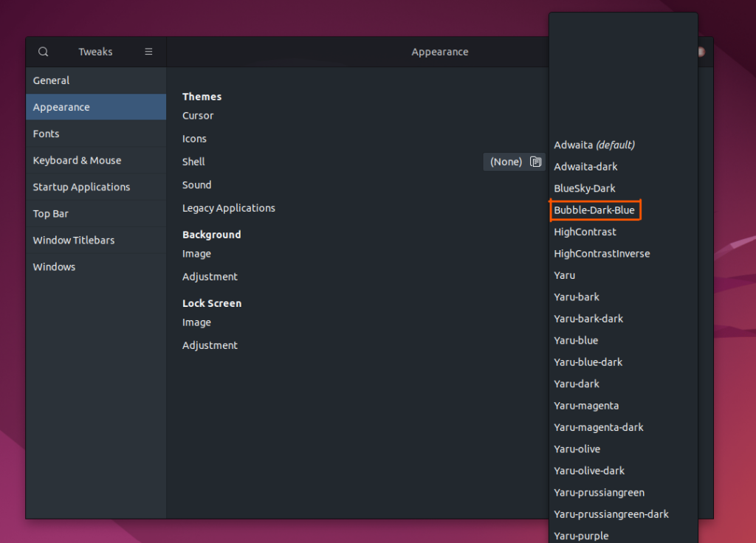Open the Window Titlebars section
Image resolution: width=756 pixels, height=543 pixels.
95,240
